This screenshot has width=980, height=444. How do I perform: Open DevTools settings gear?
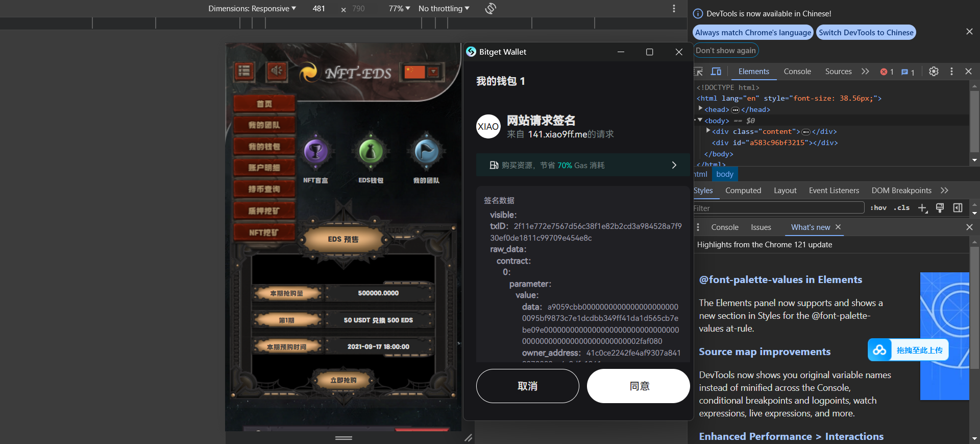click(x=934, y=72)
